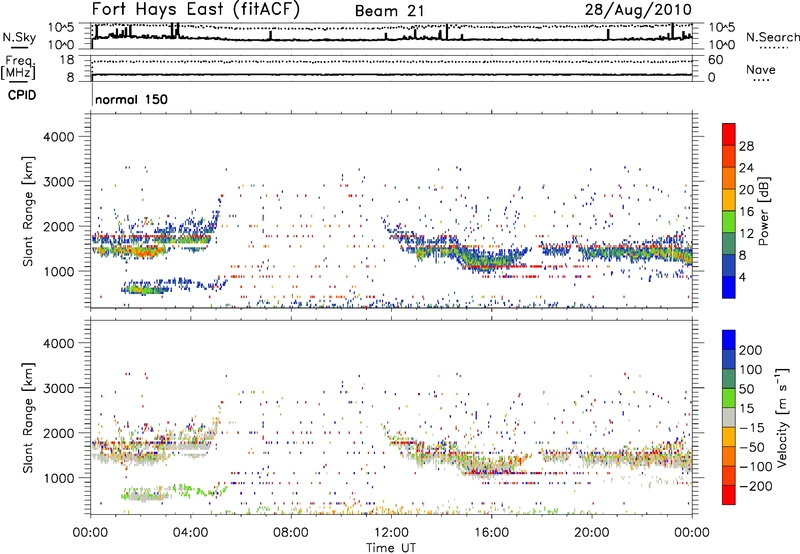Click the "12:00" time tick label
The height and width of the screenshot is (554, 800).
click(x=391, y=533)
